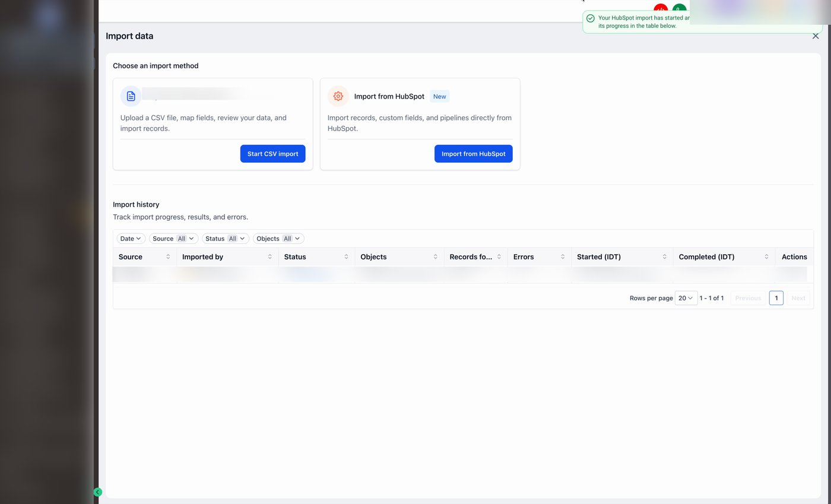831x504 pixels.
Task: Sort by Started (IDT) column sort icon
Action: (664, 257)
